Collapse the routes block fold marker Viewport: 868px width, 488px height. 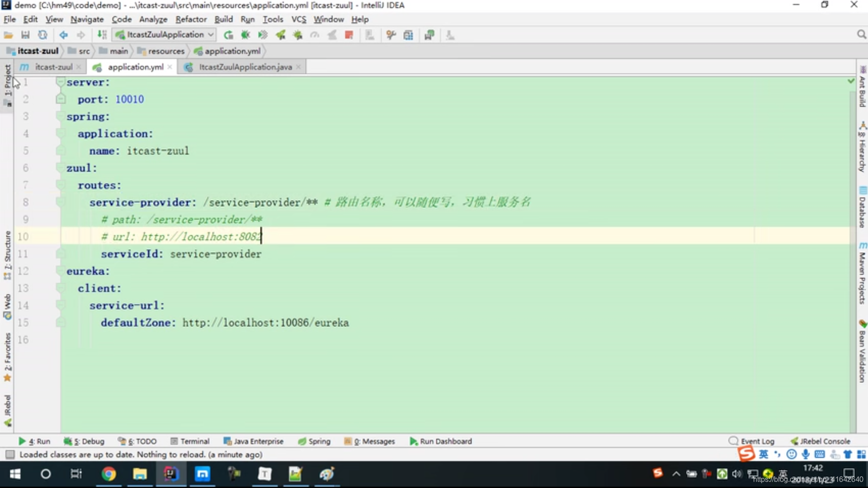pos(60,185)
